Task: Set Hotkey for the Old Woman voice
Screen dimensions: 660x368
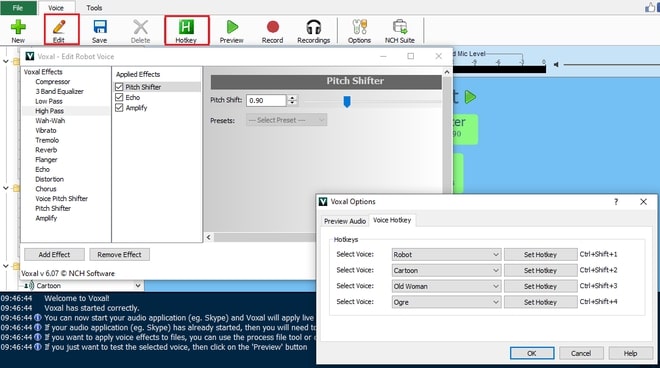Action: pyautogui.click(x=540, y=286)
